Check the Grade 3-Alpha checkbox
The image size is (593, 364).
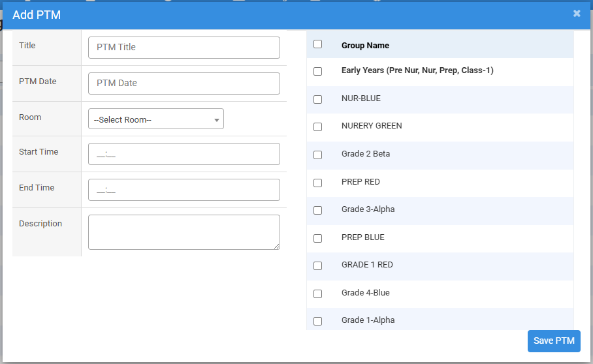pyautogui.click(x=317, y=210)
